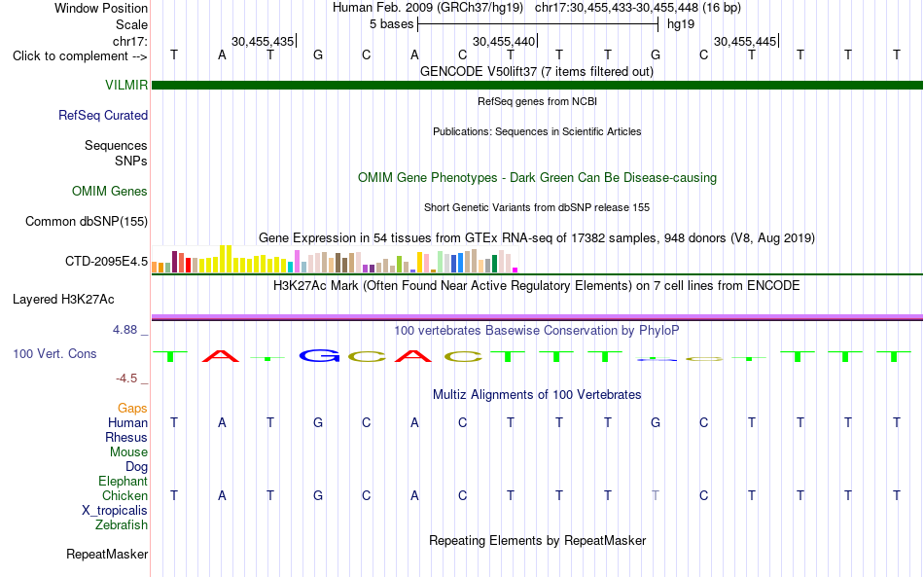This screenshot has height=577, width=924.
Task: Select the Mouse alignment row label
Action: coord(128,452)
